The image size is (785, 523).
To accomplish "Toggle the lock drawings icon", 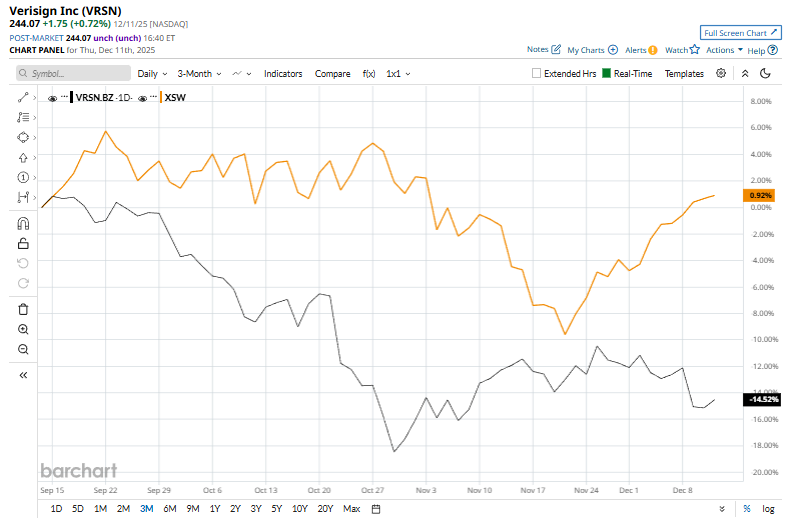I will tap(23, 244).
